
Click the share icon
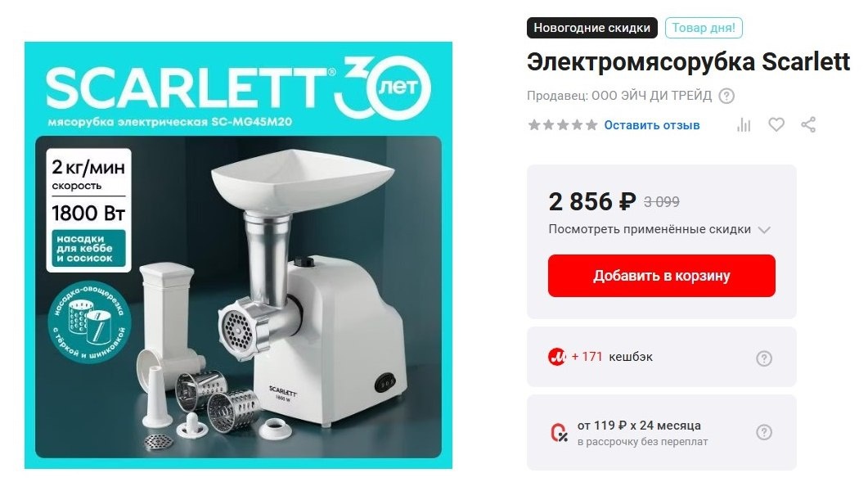(x=808, y=124)
